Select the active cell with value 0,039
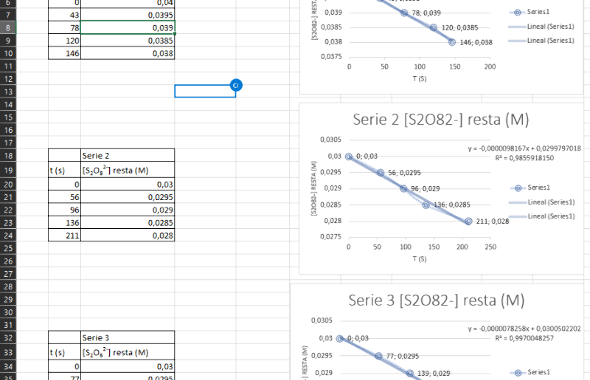Screen dimensions: 590x380 128,28
